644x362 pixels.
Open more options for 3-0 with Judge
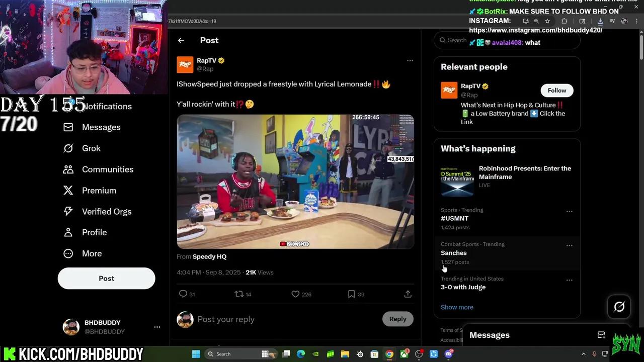pos(570,280)
